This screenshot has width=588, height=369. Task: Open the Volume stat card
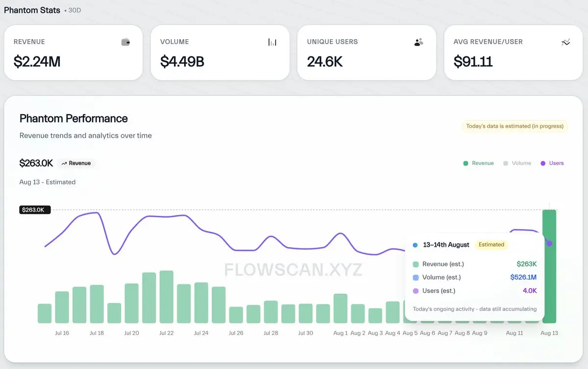(220, 53)
